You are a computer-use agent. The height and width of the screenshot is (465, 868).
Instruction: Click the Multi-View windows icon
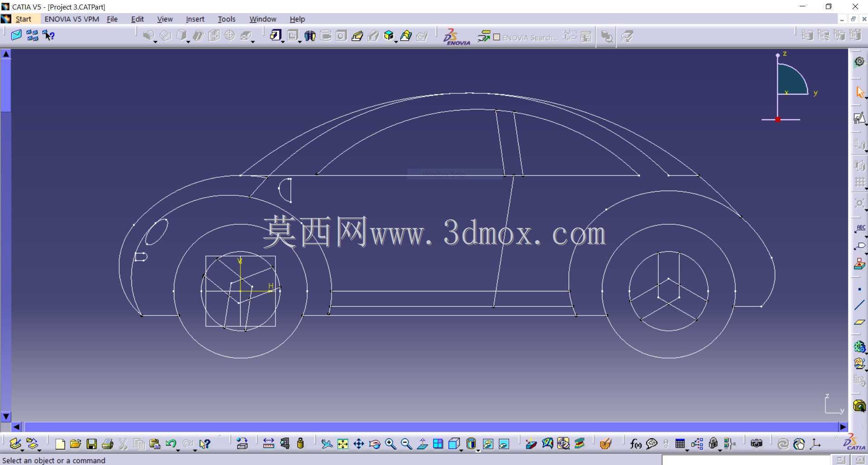[438, 444]
